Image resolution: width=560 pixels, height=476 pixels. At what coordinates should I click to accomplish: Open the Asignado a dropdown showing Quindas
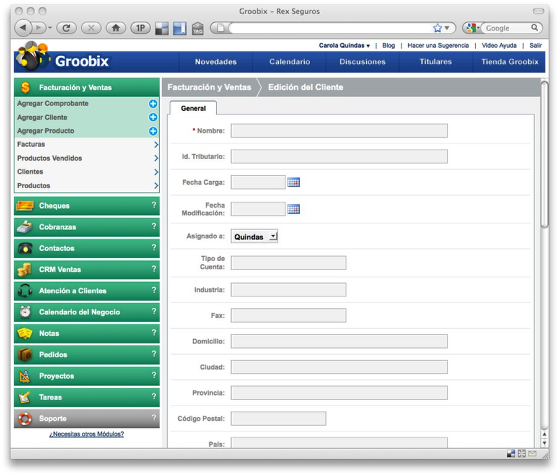pos(254,236)
